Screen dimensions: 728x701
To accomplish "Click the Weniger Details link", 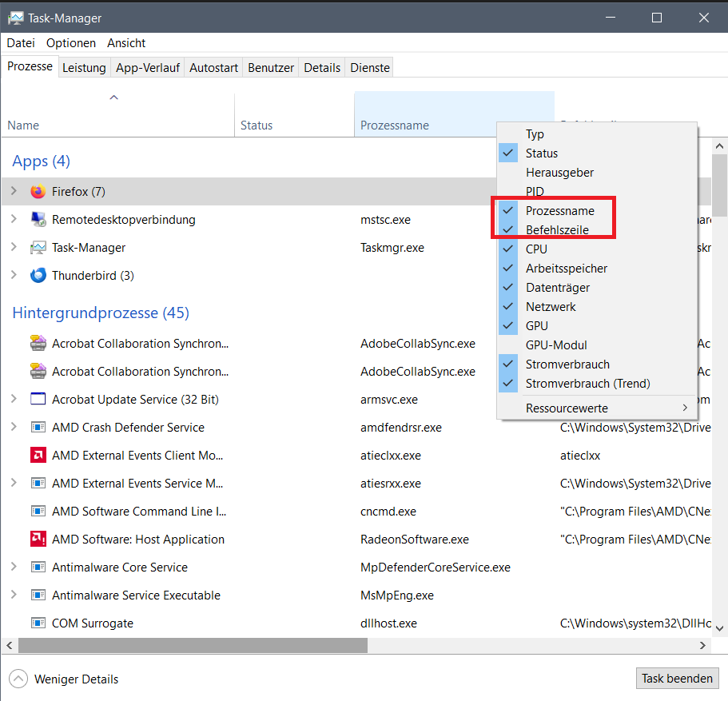I will (x=76, y=679).
